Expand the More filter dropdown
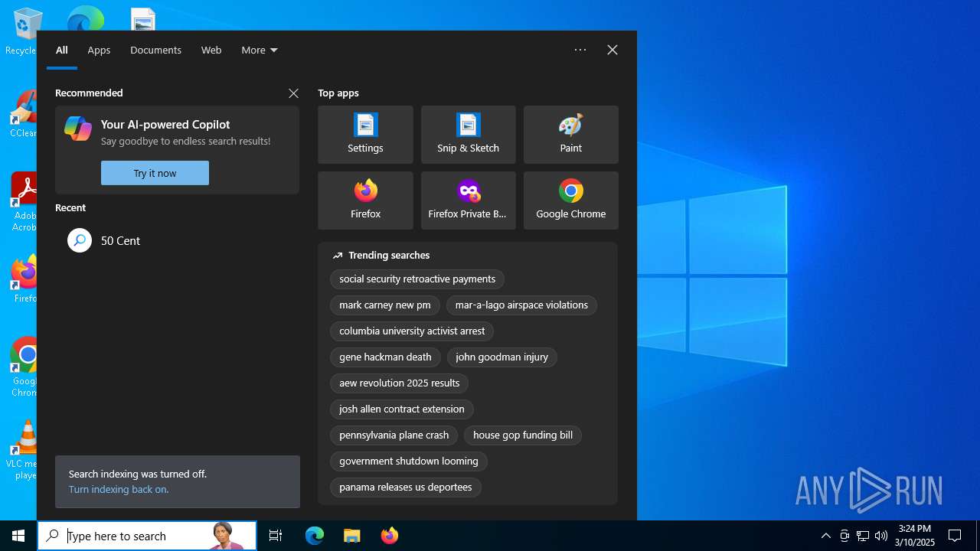The image size is (980, 551). point(260,50)
